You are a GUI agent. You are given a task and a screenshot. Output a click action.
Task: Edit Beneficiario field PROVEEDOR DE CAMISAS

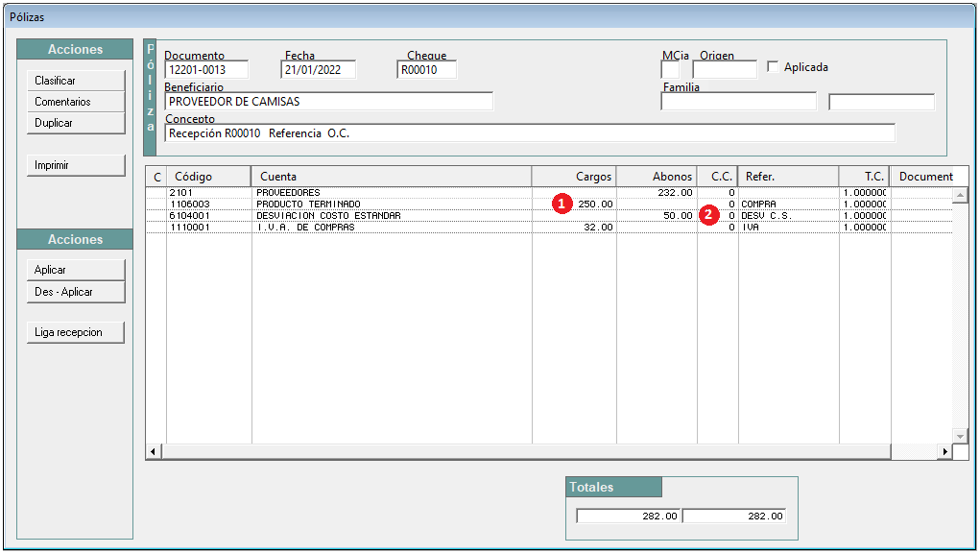tap(329, 101)
